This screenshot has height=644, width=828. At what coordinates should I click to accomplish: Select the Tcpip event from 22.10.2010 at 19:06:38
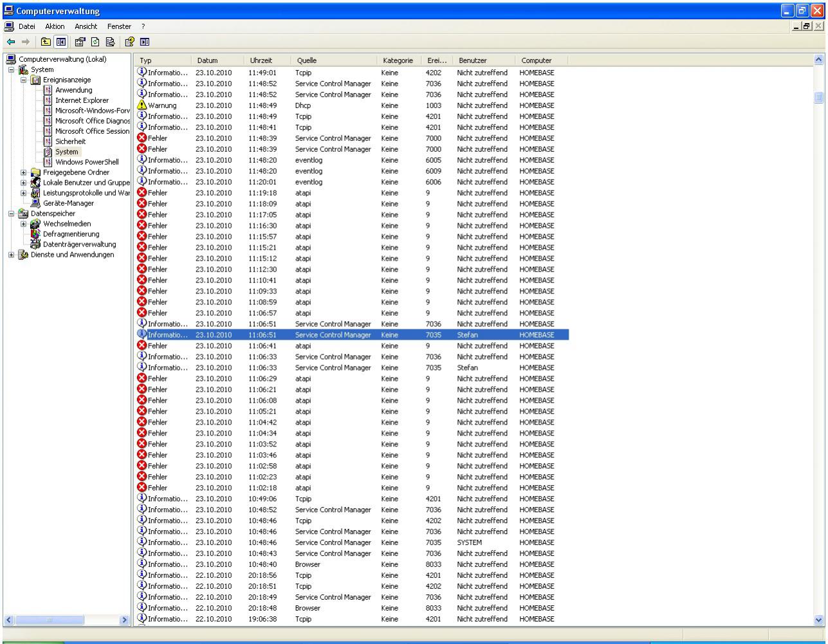[353, 619]
